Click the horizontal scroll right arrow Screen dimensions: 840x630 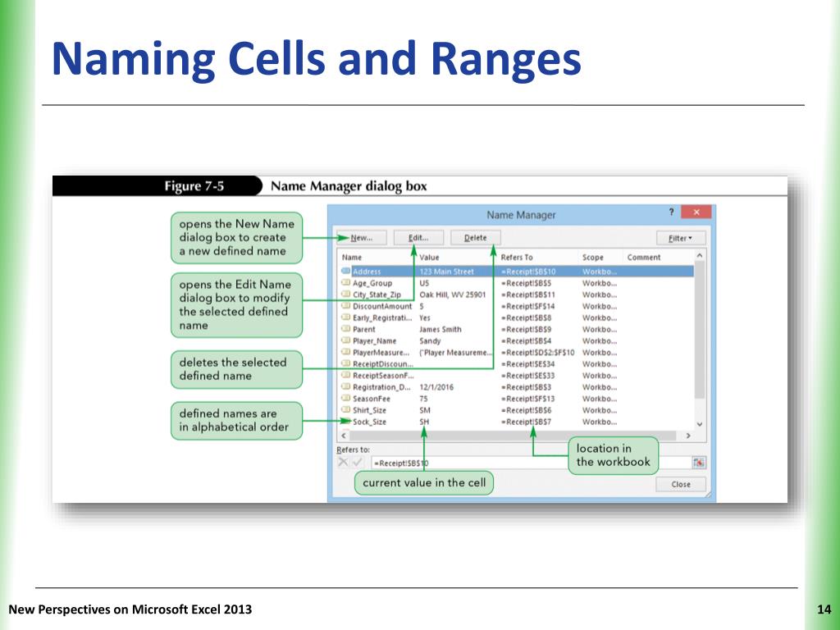click(688, 436)
